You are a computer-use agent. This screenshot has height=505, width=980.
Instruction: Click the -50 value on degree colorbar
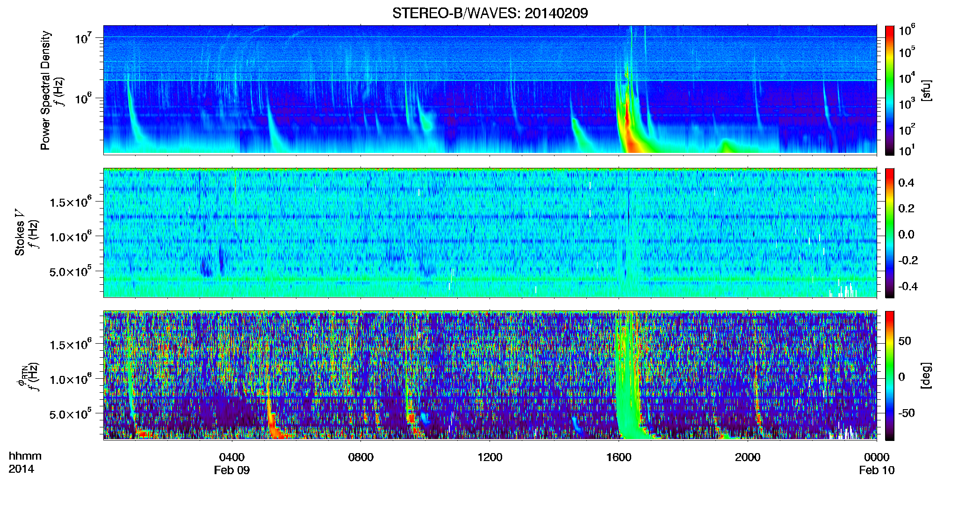907,413
